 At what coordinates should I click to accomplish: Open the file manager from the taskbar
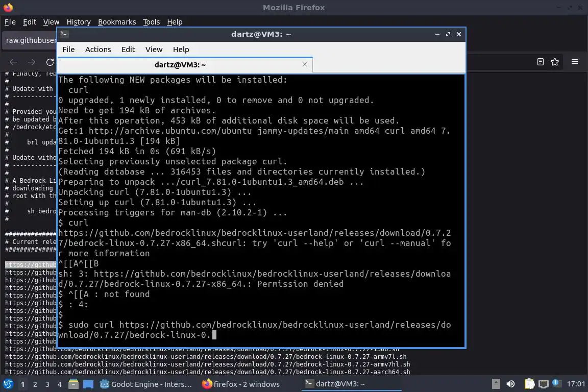coord(73,384)
